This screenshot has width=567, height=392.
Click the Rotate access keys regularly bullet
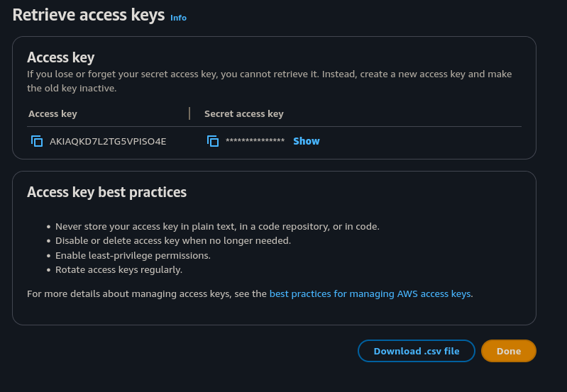tap(119, 269)
